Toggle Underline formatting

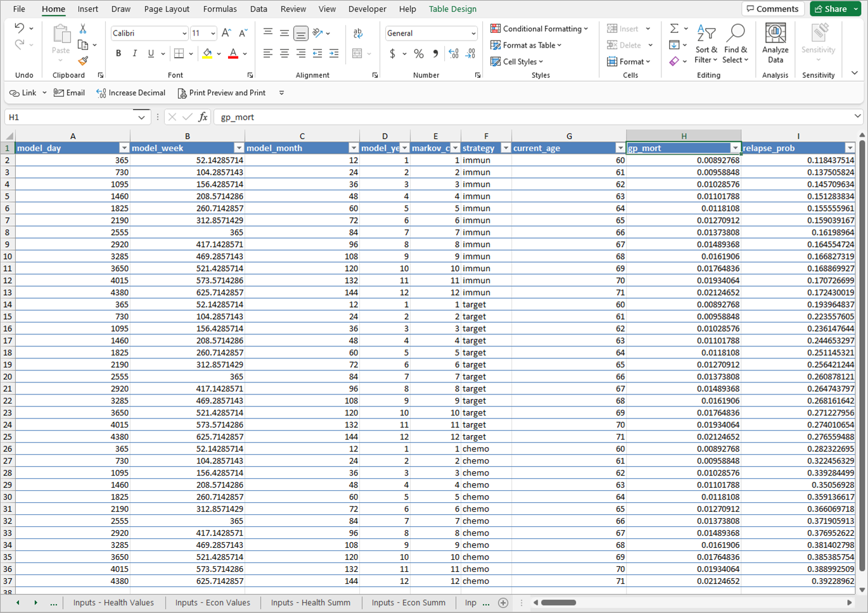click(x=151, y=54)
